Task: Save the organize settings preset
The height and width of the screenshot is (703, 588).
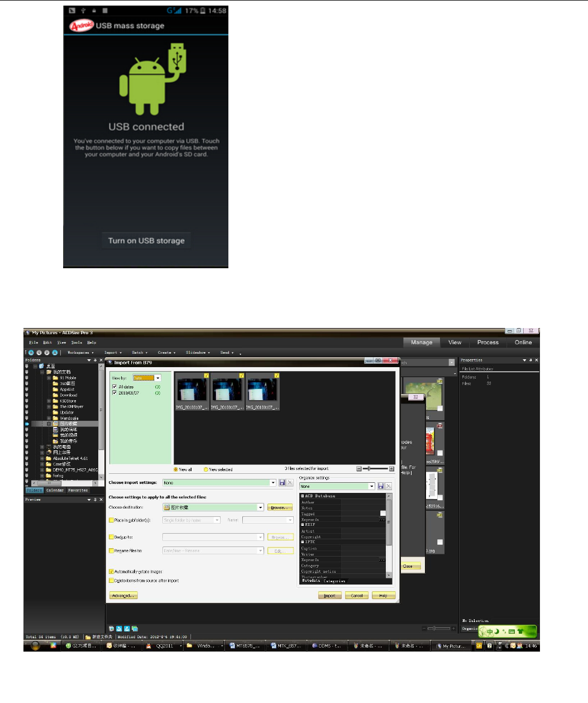Action: coord(381,486)
